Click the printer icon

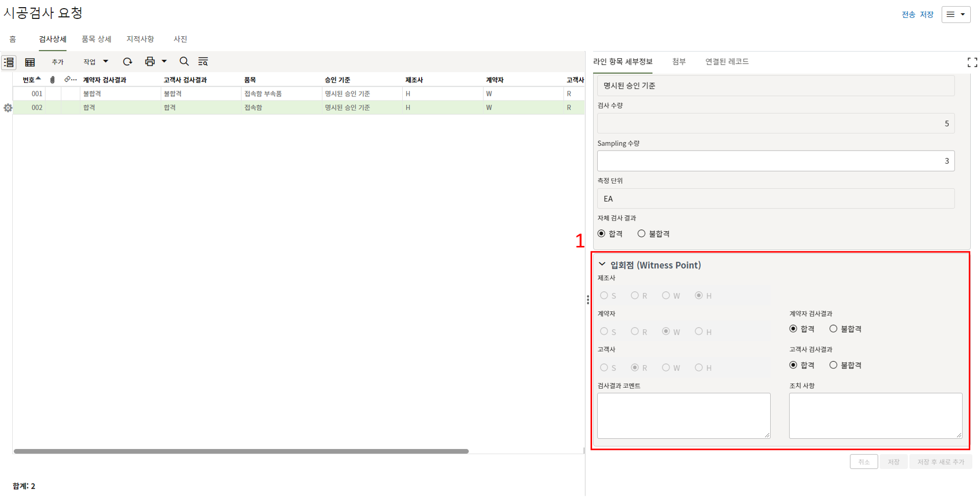click(x=150, y=62)
